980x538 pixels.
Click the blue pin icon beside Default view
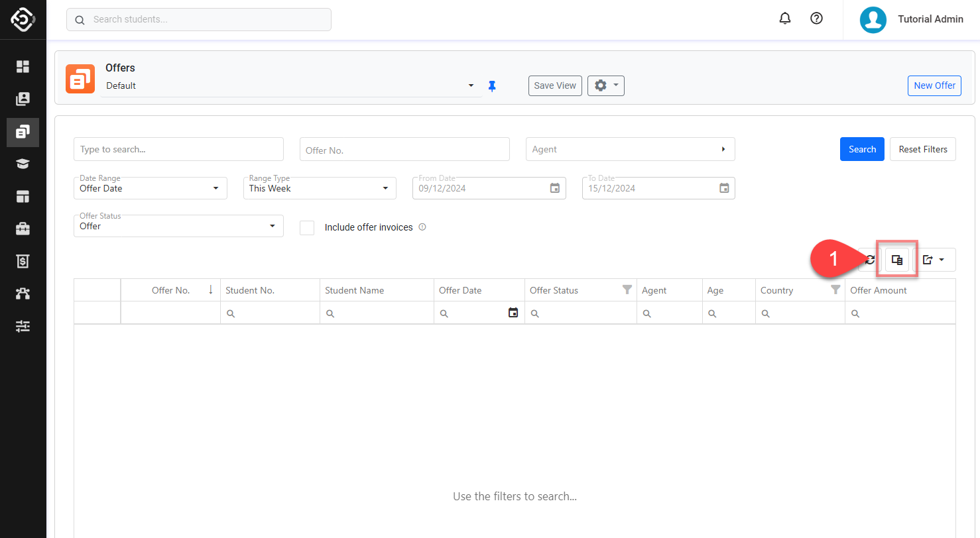(x=492, y=85)
